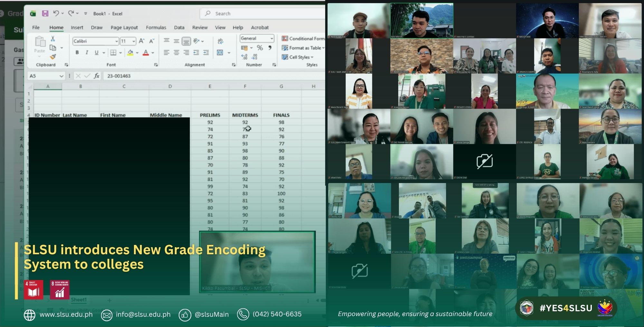This screenshot has width=644, height=327.
Task: Switch to the Page Layout tab
Action: click(124, 28)
